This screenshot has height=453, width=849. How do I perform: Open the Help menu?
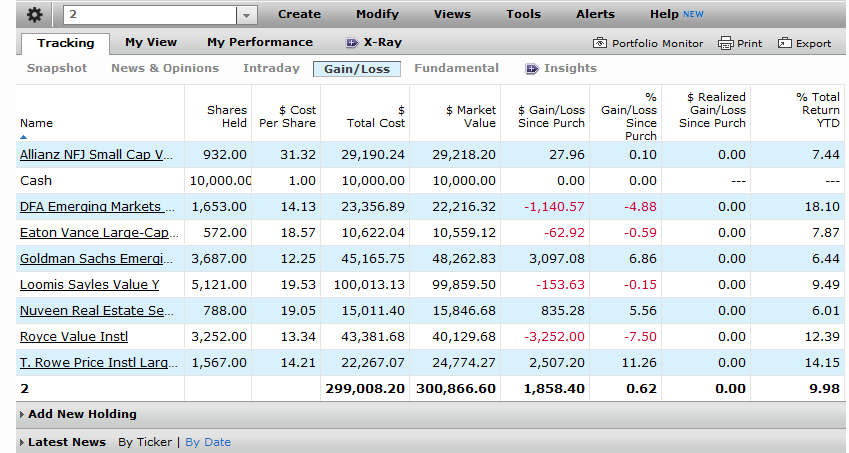coord(664,15)
